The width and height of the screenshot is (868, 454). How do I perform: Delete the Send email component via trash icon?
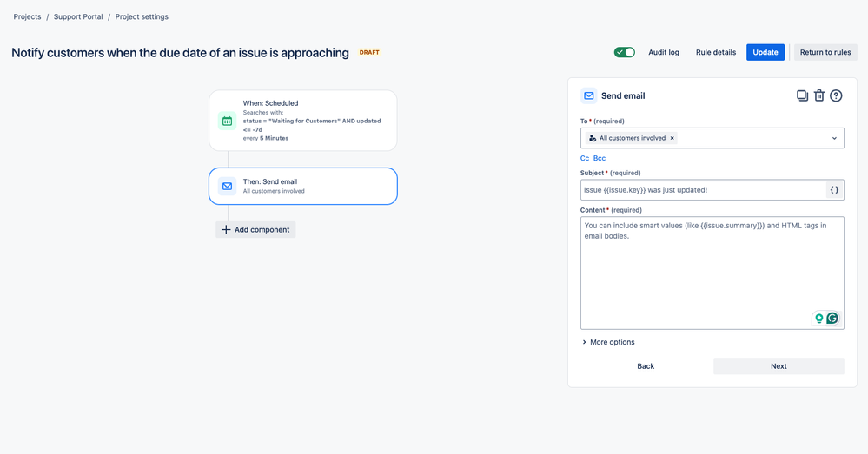[x=819, y=95]
